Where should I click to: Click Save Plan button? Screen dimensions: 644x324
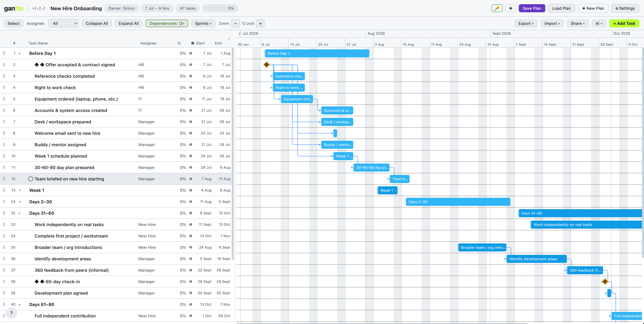pos(532,8)
